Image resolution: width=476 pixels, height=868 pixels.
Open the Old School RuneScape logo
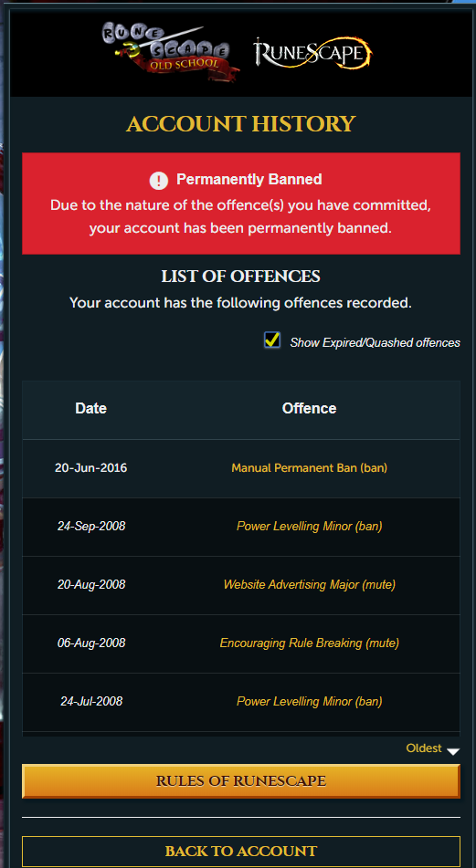pos(171,50)
